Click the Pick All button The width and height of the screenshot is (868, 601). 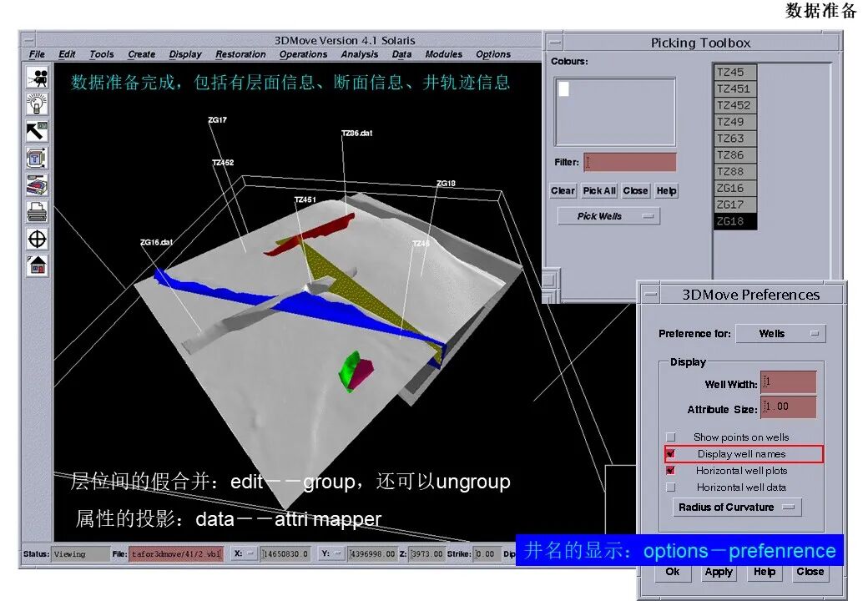[x=599, y=191]
